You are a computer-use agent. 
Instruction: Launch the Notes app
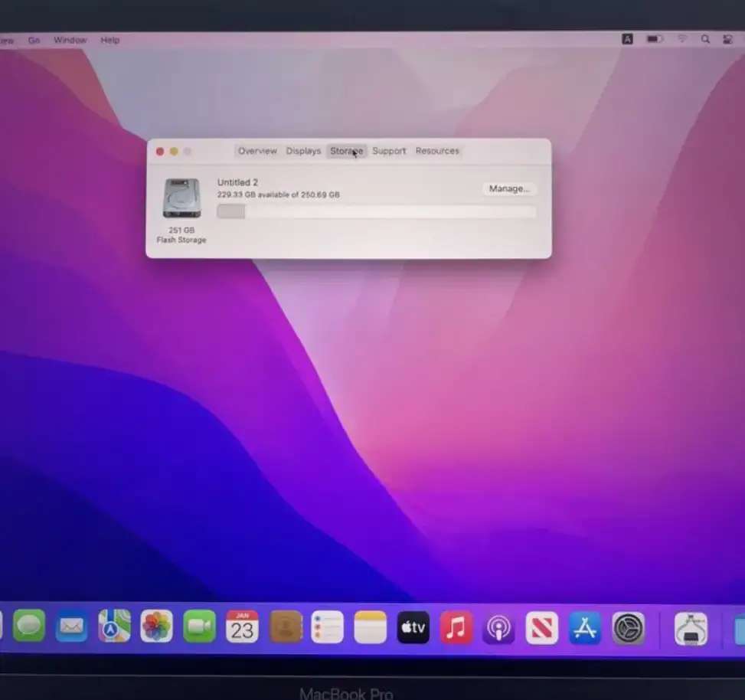click(370, 627)
